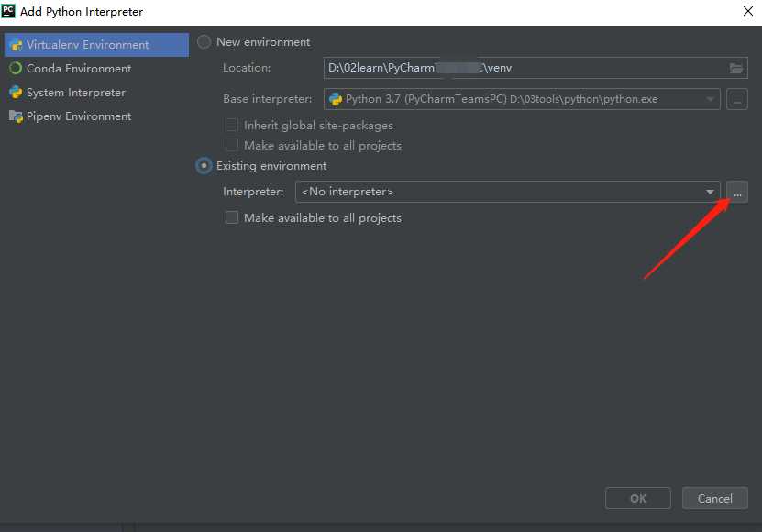The image size is (762, 532).
Task: Open the Base interpreter dropdown
Action: tap(522, 99)
